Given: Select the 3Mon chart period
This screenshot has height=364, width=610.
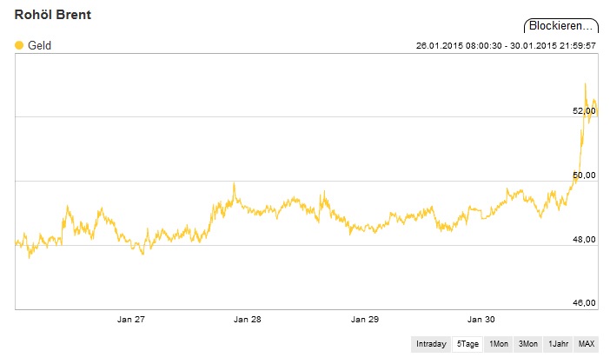Looking at the screenshot, I should [528, 344].
